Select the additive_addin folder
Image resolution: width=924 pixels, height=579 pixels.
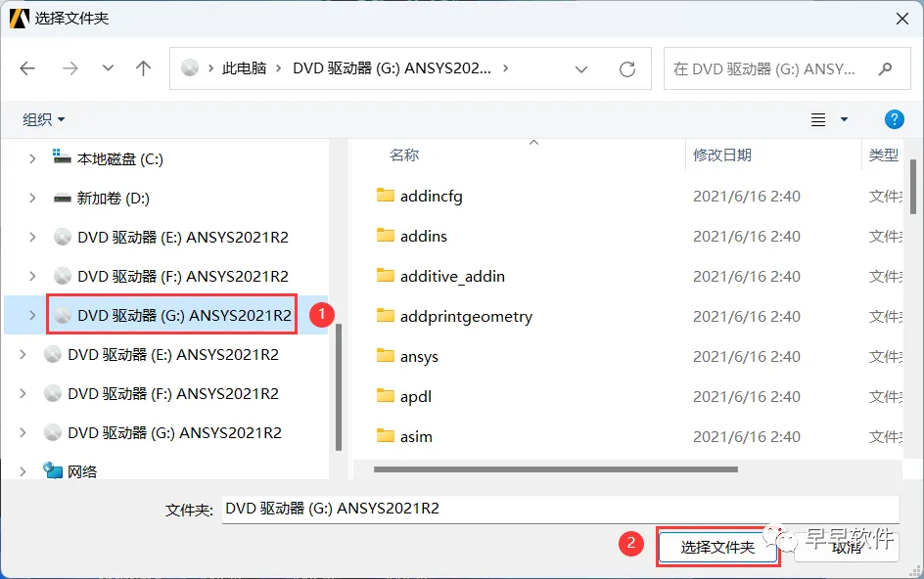pyautogui.click(x=452, y=276)
